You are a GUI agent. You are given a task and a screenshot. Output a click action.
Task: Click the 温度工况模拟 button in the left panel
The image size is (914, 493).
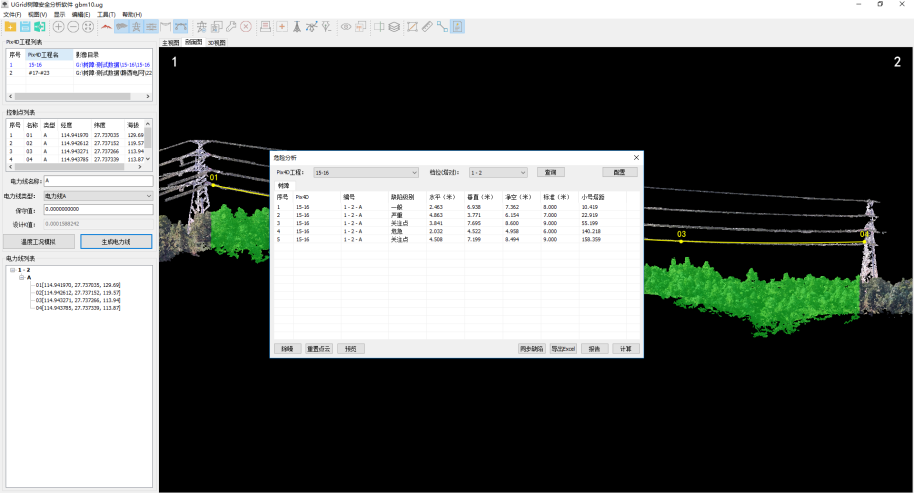pos(39,241)
